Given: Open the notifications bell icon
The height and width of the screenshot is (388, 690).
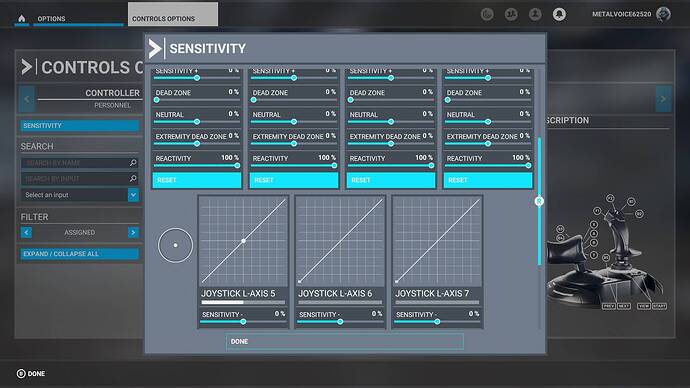Looking at the screenshot, I should (559, 15).
